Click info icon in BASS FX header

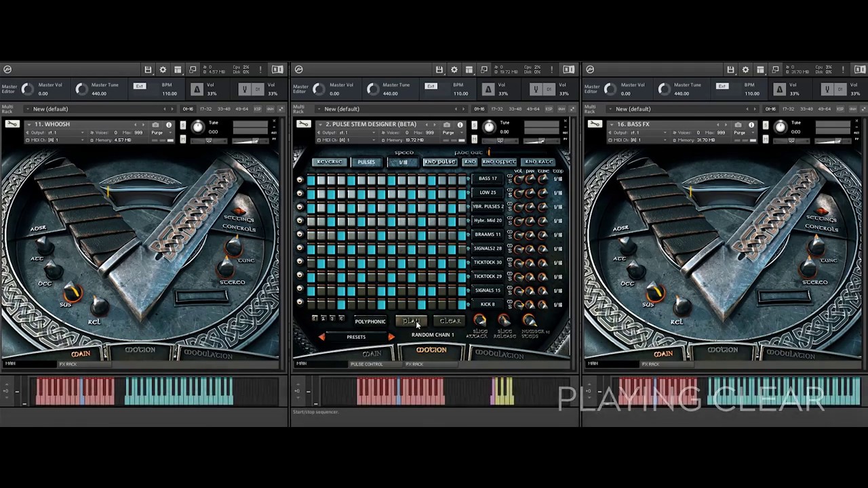coord(751,125)
